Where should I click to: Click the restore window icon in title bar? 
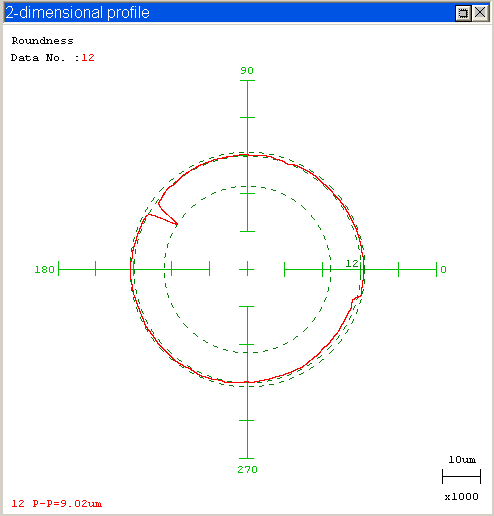(x=463, y=13)
